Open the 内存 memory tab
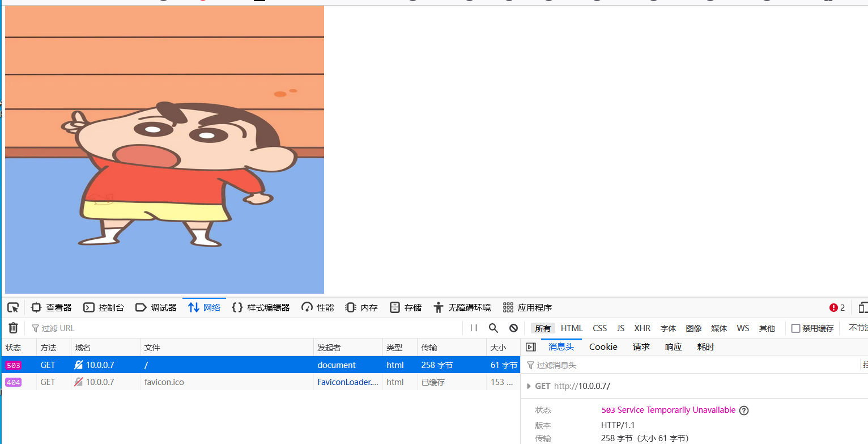The height and width of the screenshot is (444, 868). [361, 307]
